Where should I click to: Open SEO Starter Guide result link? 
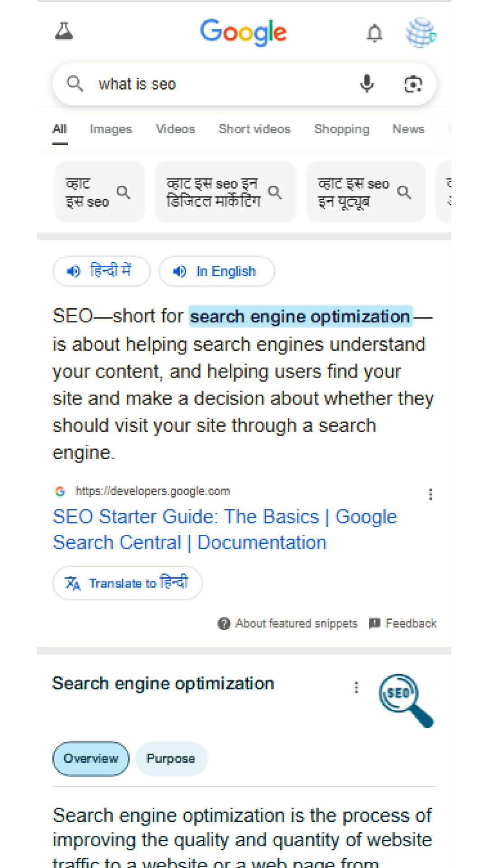click(225, 529)
